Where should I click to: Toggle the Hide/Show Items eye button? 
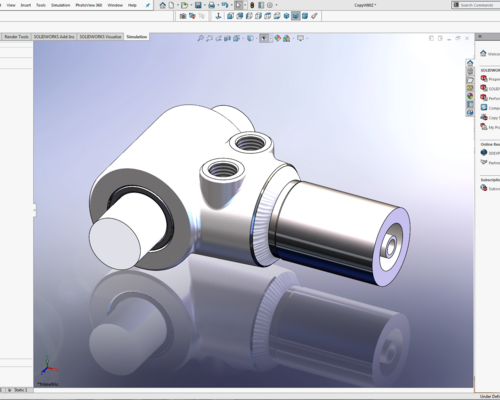pos(264,38)
